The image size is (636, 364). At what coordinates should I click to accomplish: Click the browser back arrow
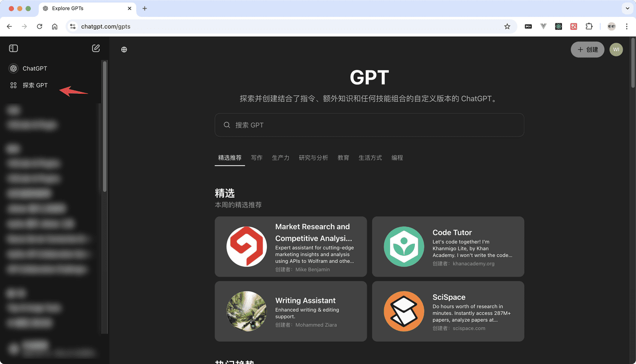9,26
